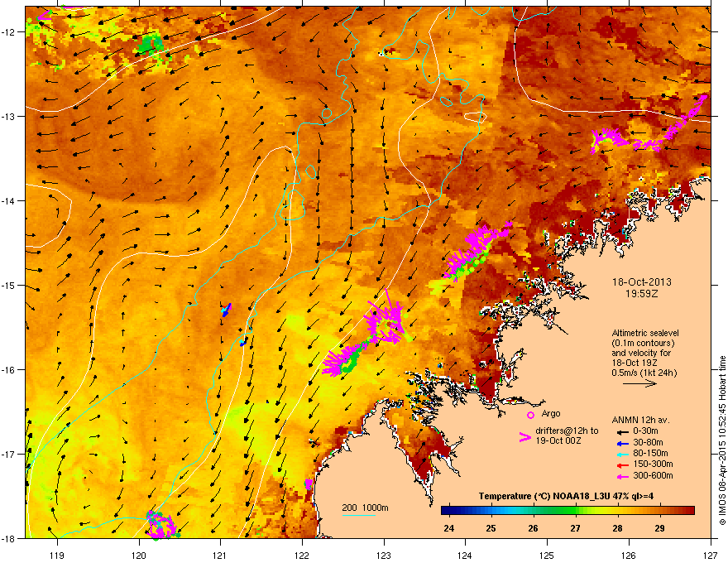
Task: Click the 'drifters@12h to' legend label
Action: 567,431
